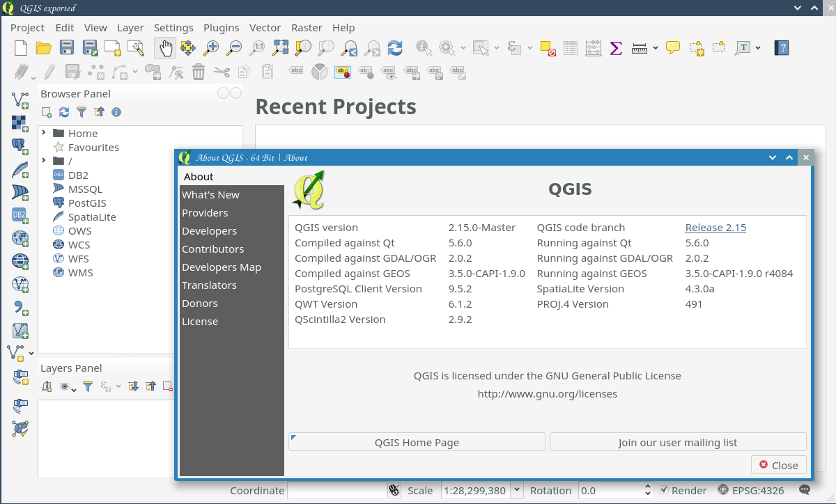Open the Layer menu
The image size is (836, 504).
[130, 28]
